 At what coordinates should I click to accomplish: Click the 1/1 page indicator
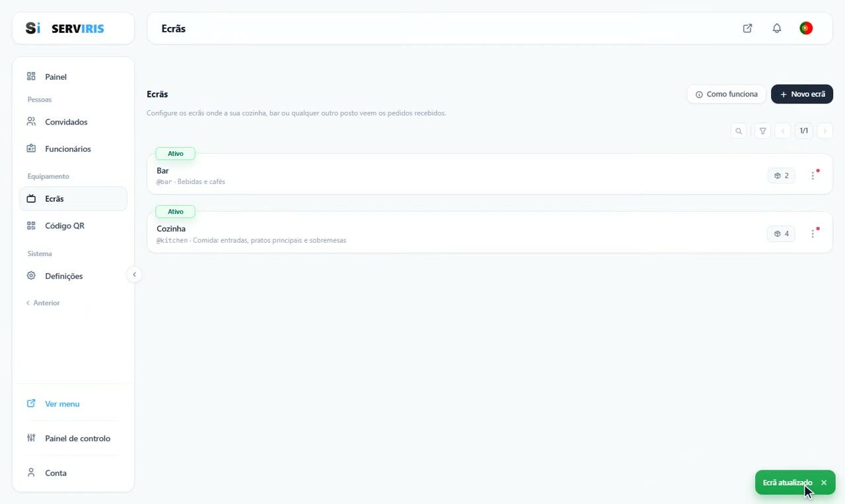pos(804,131)
